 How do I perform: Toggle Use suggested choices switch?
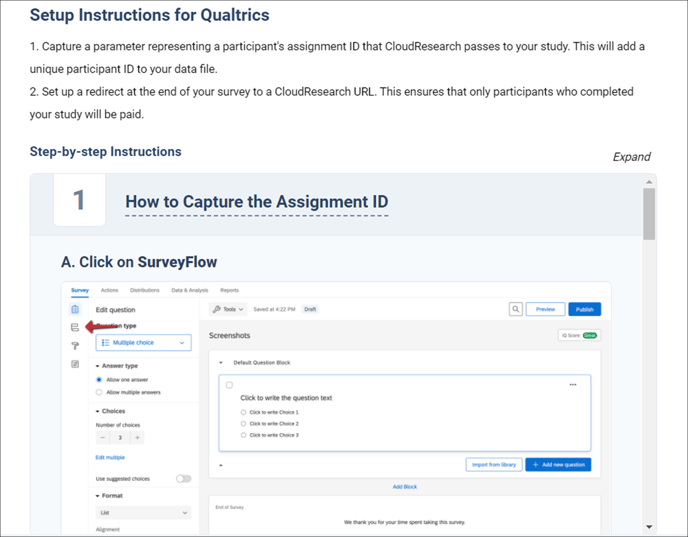pyautogui.click(x=183, y=479)
